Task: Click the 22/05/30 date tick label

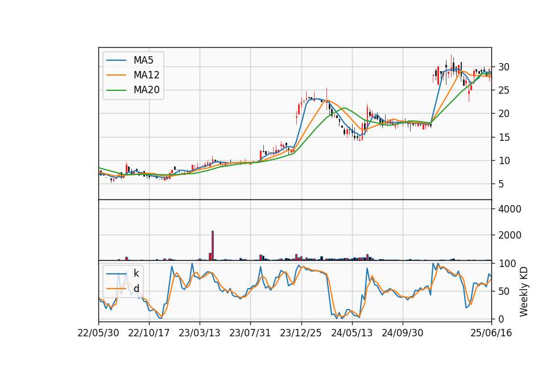Action: [98, 333]
